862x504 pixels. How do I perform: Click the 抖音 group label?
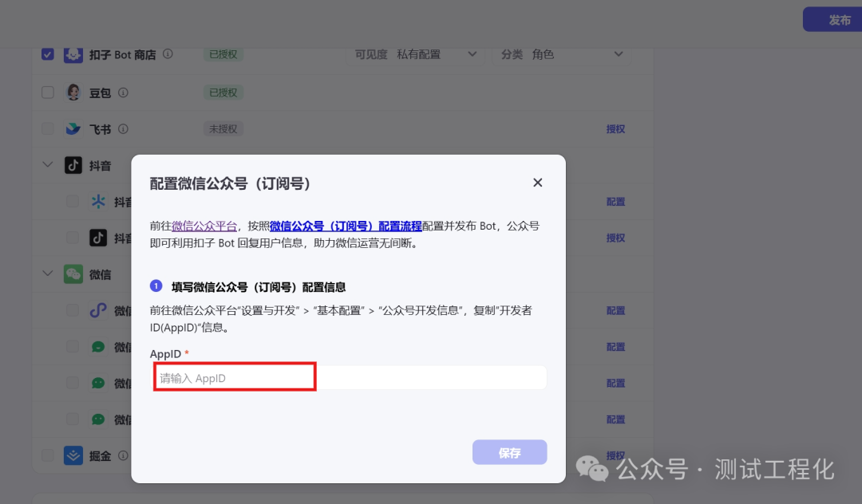tap(100, 166)
